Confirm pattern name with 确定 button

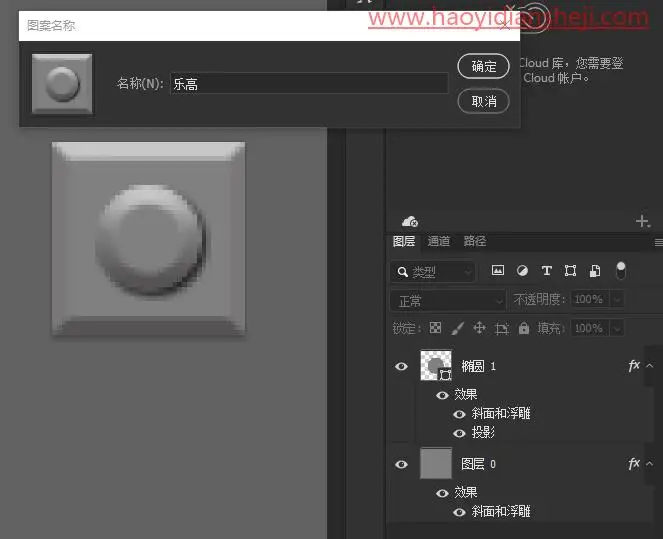pyautogui.click(x=483, y=66)
